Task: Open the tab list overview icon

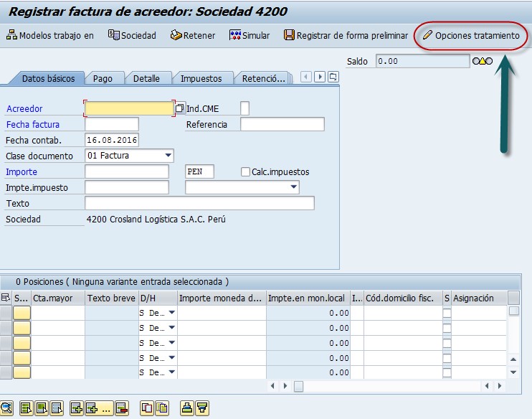Action: 333,77
